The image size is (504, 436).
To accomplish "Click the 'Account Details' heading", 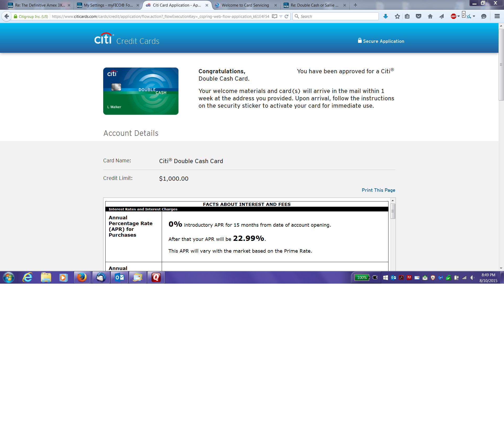I will [131, 133].
